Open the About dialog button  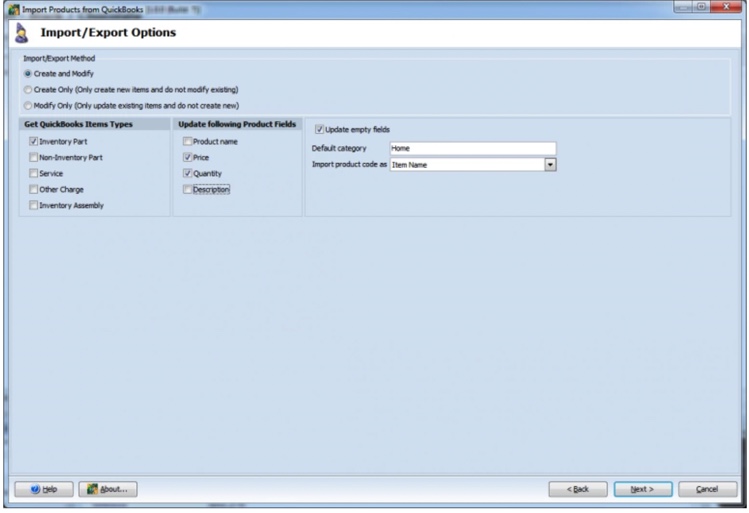click(x=108, y=489)
